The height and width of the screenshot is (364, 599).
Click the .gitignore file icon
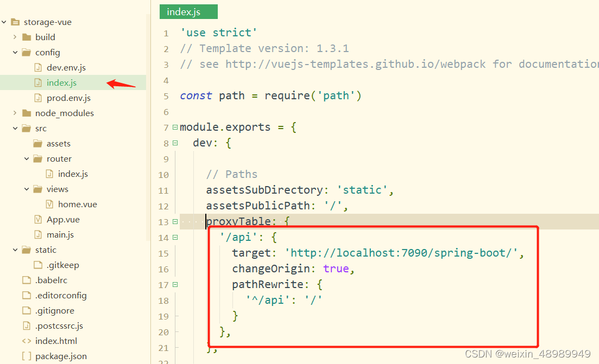point(26,310)
